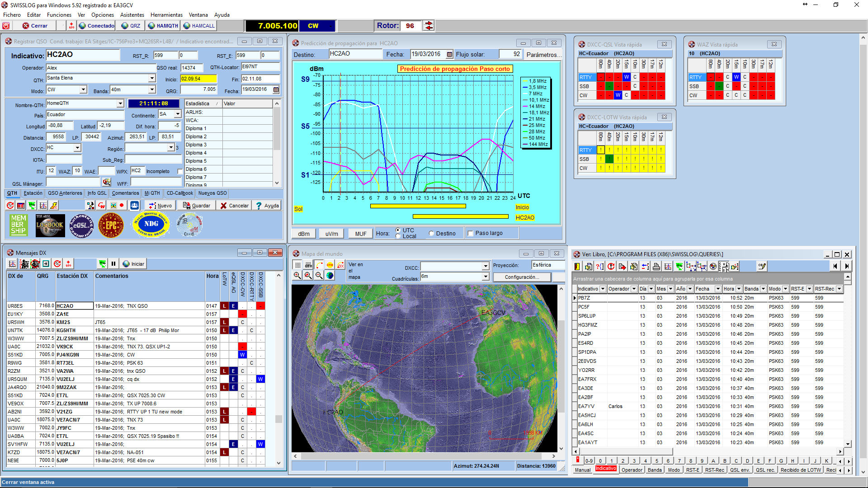Click the red record dot icon
This screenshot has height=488, width=868.
(x=122, y=206)
